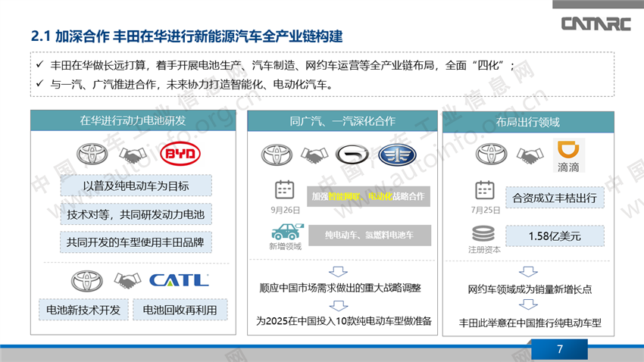Click the Toyota logo in the 同广汽、一汽深化合作 panel
Viewport: 644px width, 362px height.
click(277, 155)
